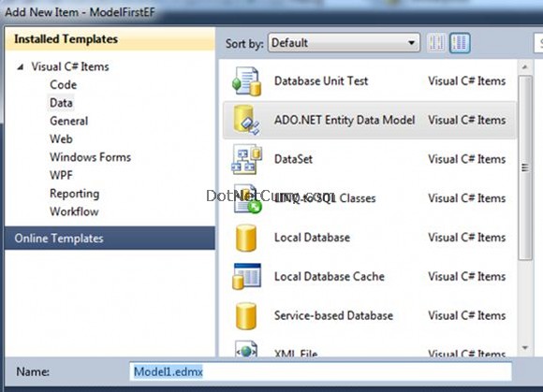543x392 pixels.
Task: Select the General category
Action: point(69,121)
